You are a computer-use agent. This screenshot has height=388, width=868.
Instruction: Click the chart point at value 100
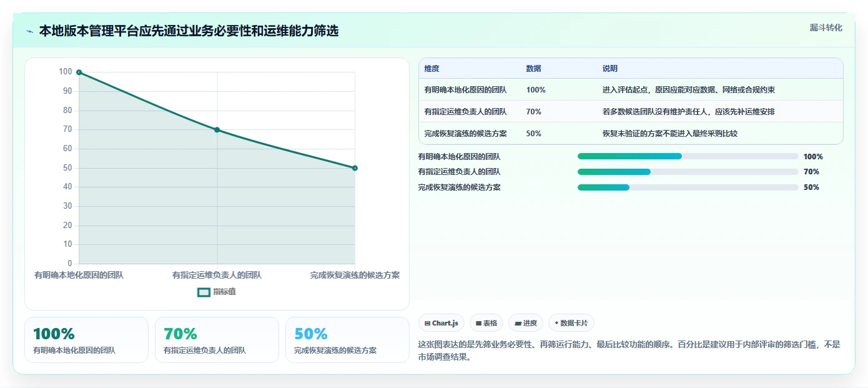[79, 72]
